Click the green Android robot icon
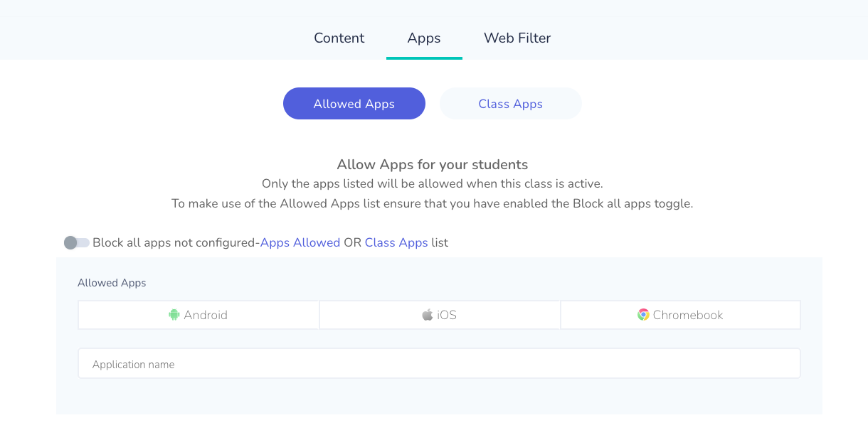 click(x=174, y=315)
